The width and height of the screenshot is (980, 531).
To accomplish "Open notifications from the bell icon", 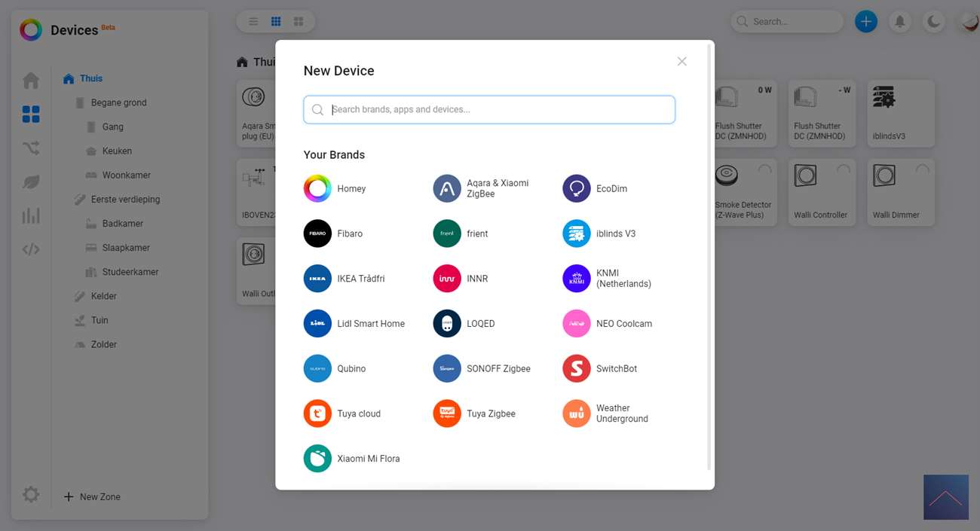I will tap(900, 21).
